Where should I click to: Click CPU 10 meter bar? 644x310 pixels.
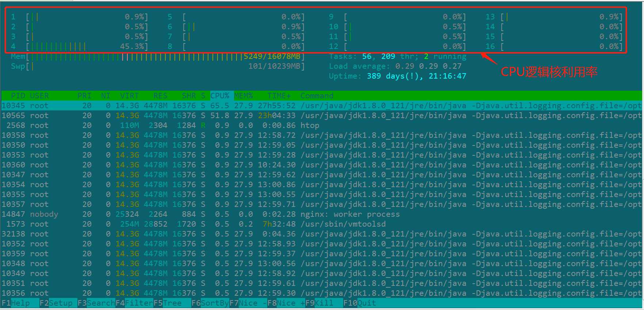tap(398, 27)
